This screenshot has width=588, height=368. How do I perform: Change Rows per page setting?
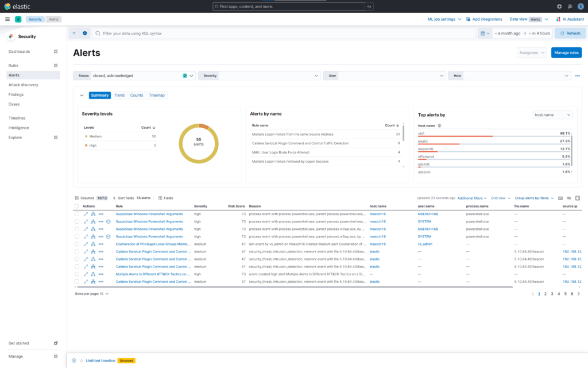[91, 294]
